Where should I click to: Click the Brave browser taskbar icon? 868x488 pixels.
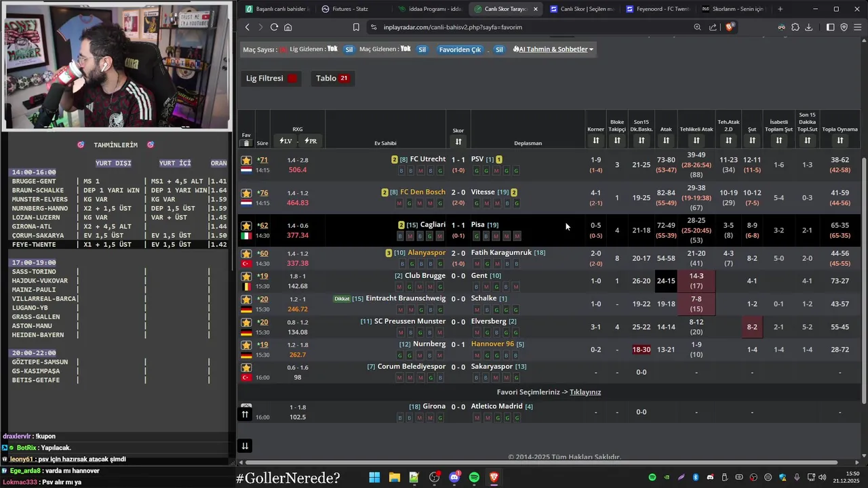coord(494,477)
